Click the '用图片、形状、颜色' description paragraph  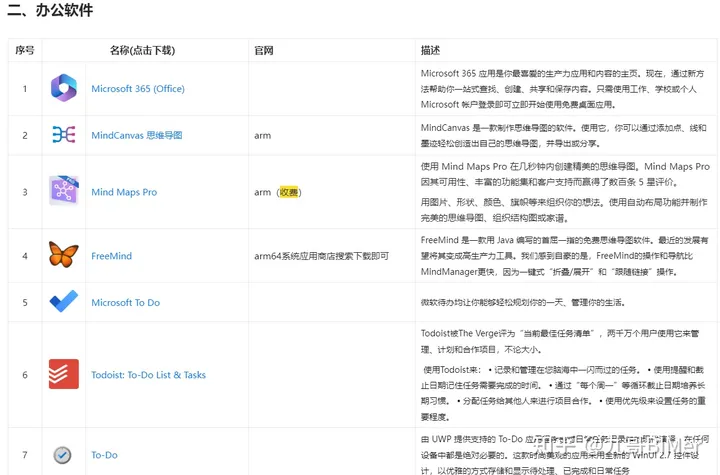coord(564,210)
